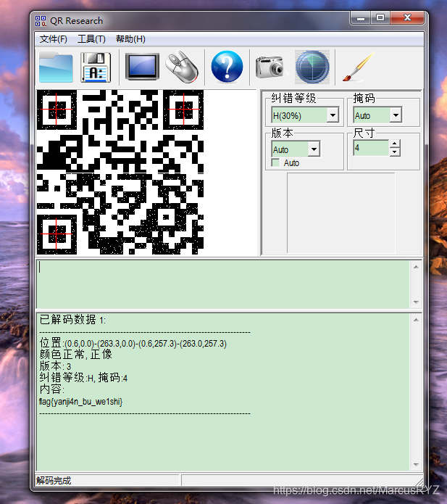Click the 位置 coordinates line
This screenshot has height=504, width=447.
coord(133,343)
